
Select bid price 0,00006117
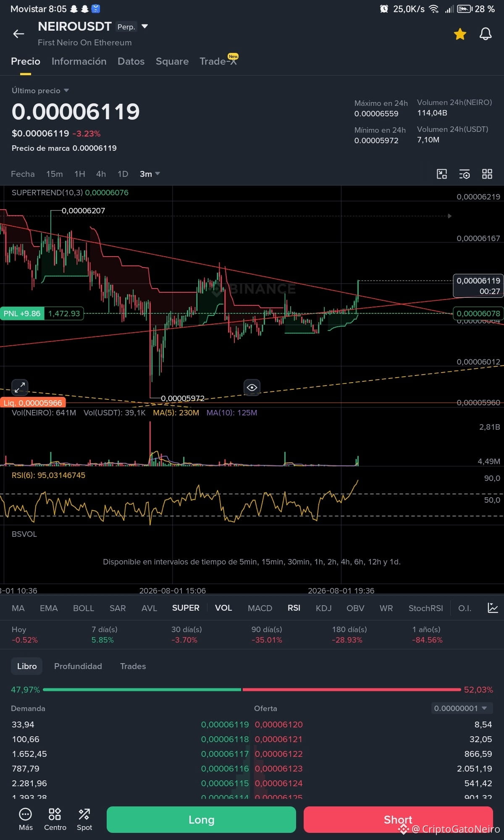(x=225, y=754)
